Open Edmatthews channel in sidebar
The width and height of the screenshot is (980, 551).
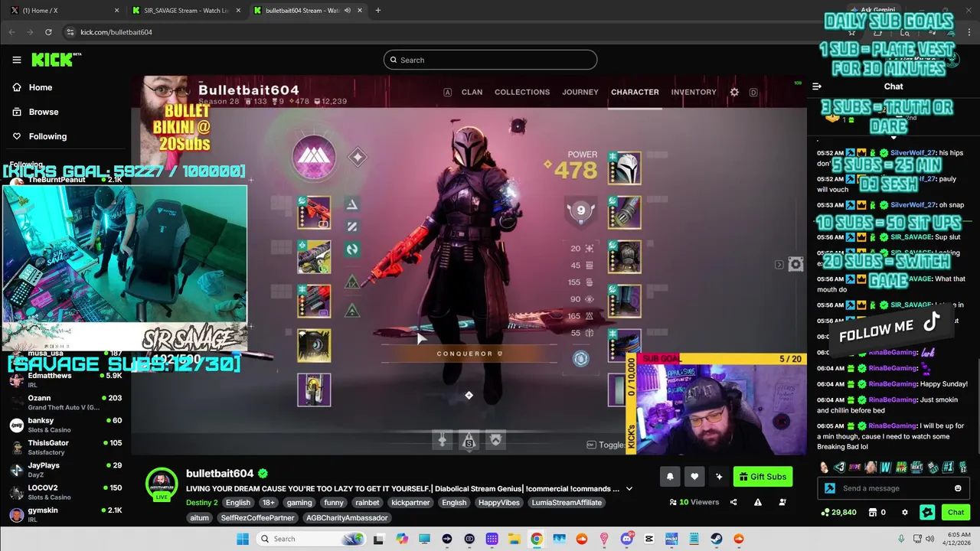(x=66, y=380)
